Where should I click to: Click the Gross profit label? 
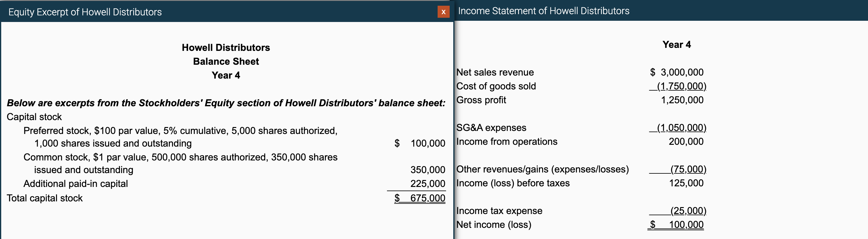click(x=481, y=100)
